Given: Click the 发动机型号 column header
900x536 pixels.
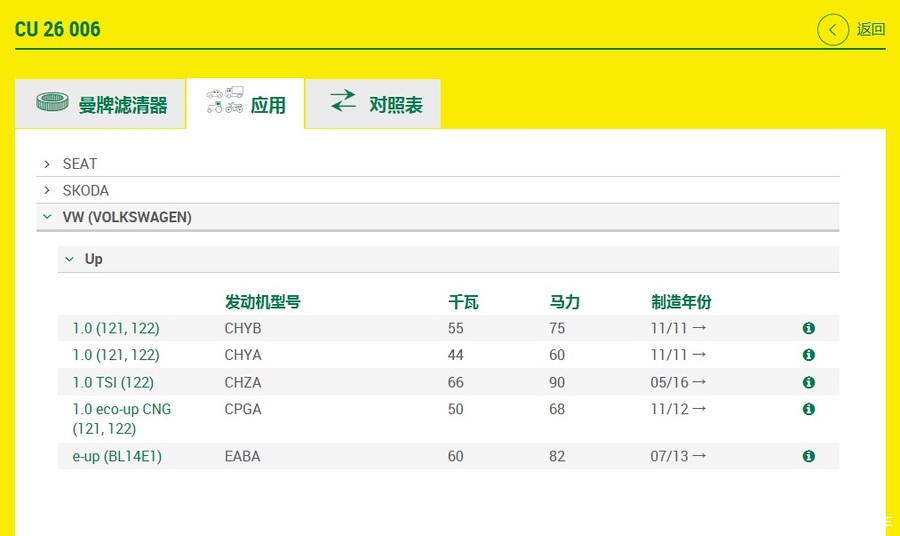Looking at the screenshot, I should 262,302.
